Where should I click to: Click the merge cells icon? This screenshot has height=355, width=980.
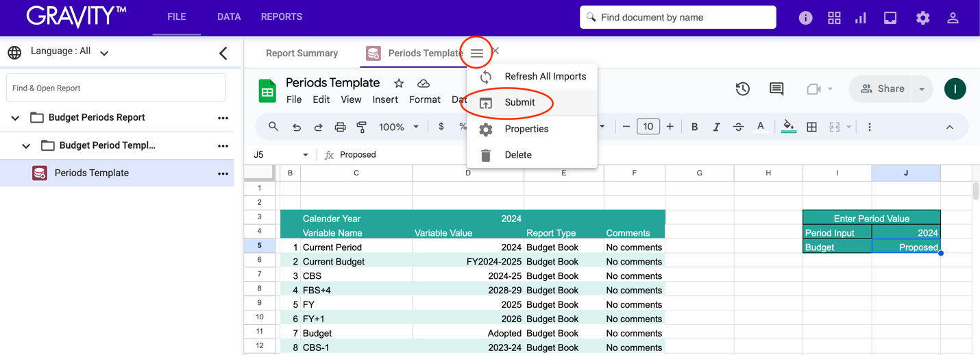point(835,127)
